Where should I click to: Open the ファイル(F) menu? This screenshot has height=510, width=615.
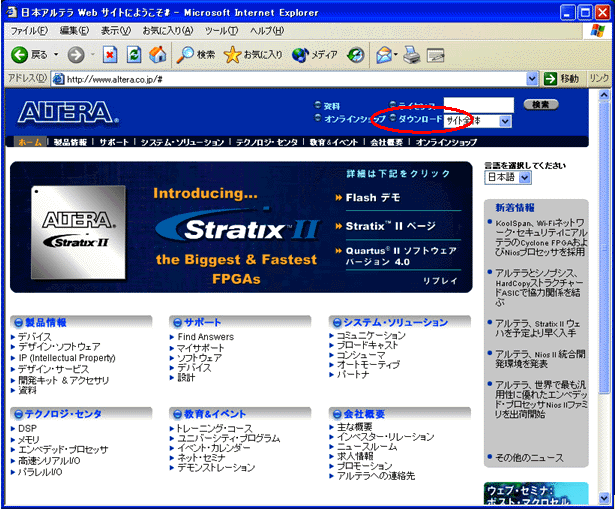coord(30,31)
